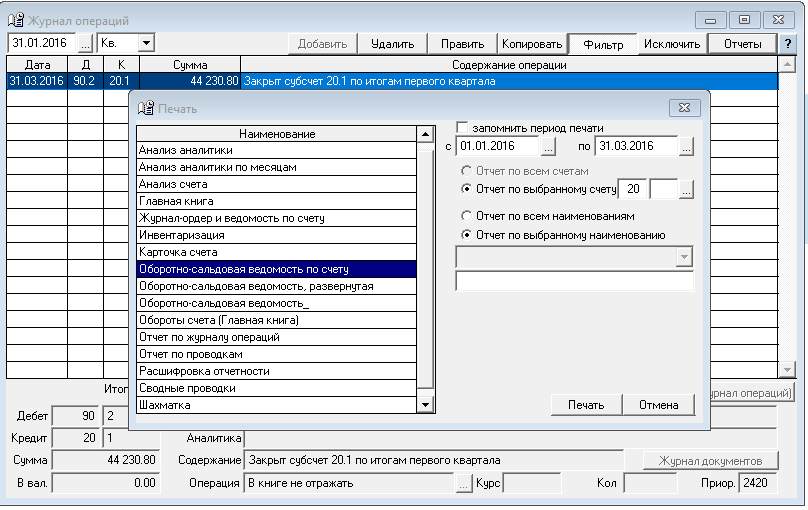Screen dimensions: 808x510
Task: Open the Отчеты button
Action: (743, 44)
